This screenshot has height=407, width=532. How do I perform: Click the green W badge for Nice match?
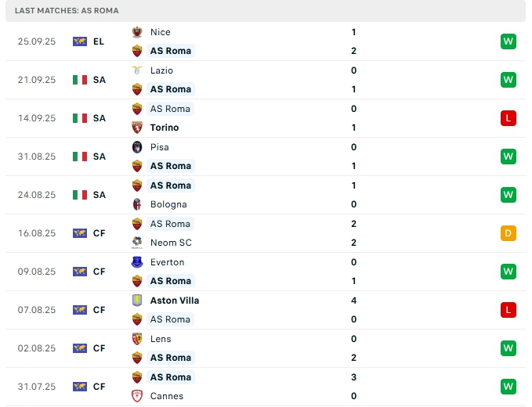click(508, 41)
